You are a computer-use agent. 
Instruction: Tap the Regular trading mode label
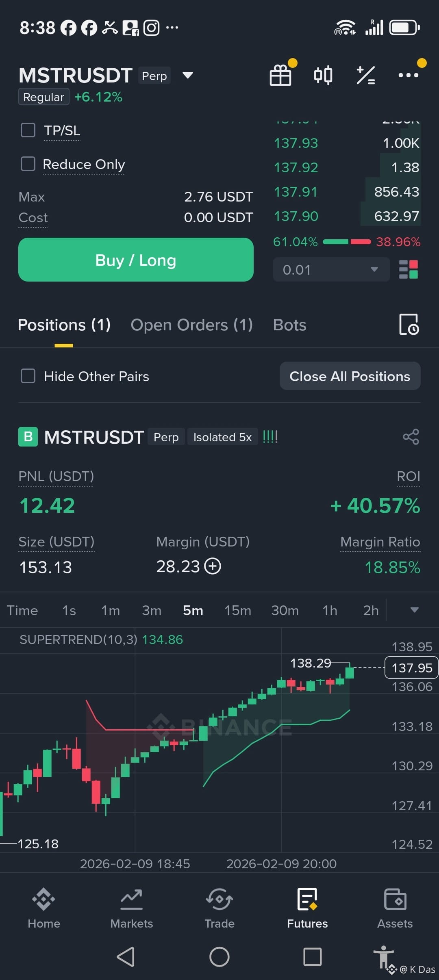click(43, 97)
